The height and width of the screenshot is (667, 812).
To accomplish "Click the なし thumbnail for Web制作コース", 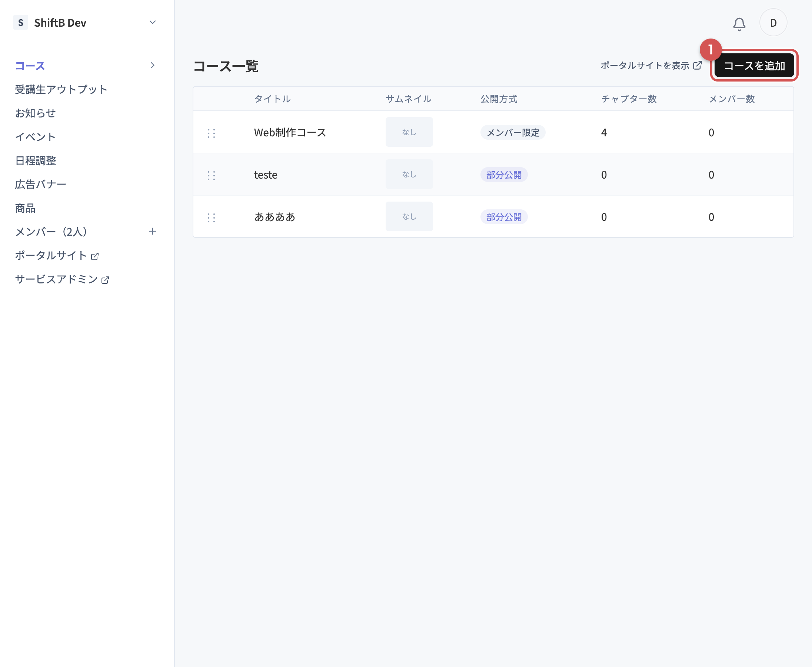I will [409, 132].
